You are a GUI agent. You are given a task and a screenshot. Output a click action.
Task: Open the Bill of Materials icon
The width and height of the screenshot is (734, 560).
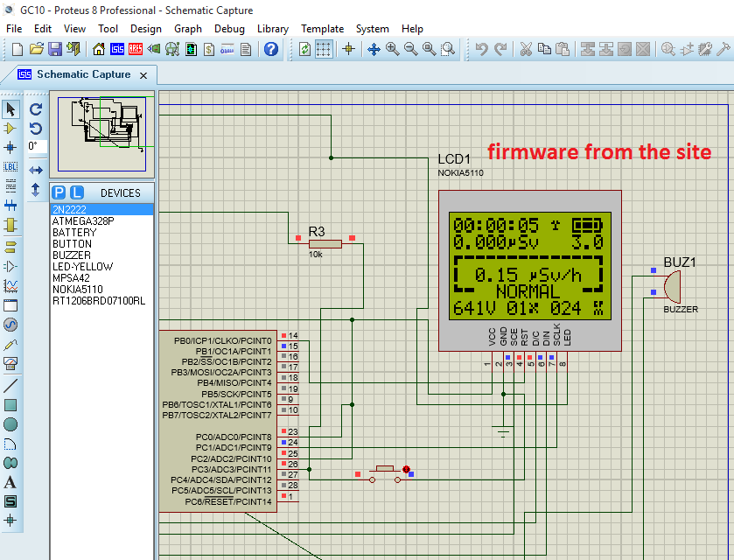click(209, 49)
